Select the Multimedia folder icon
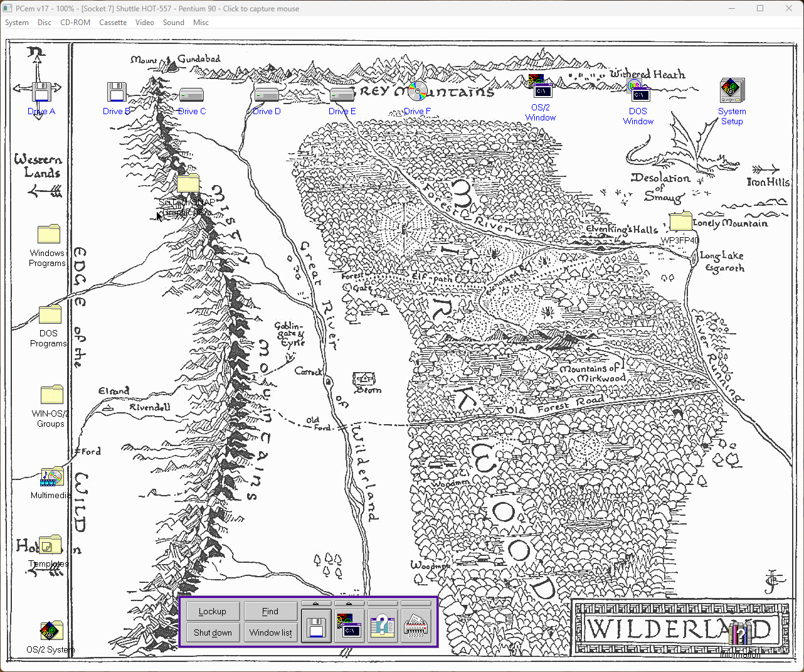This screenshot has width=804, height=672. click(51, 477)
